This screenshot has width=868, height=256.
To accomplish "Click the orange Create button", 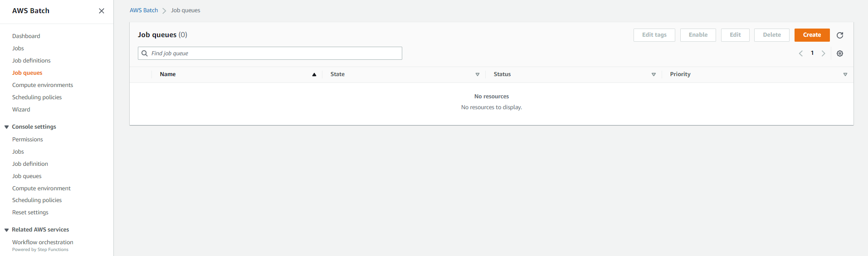I will (812, 35).
